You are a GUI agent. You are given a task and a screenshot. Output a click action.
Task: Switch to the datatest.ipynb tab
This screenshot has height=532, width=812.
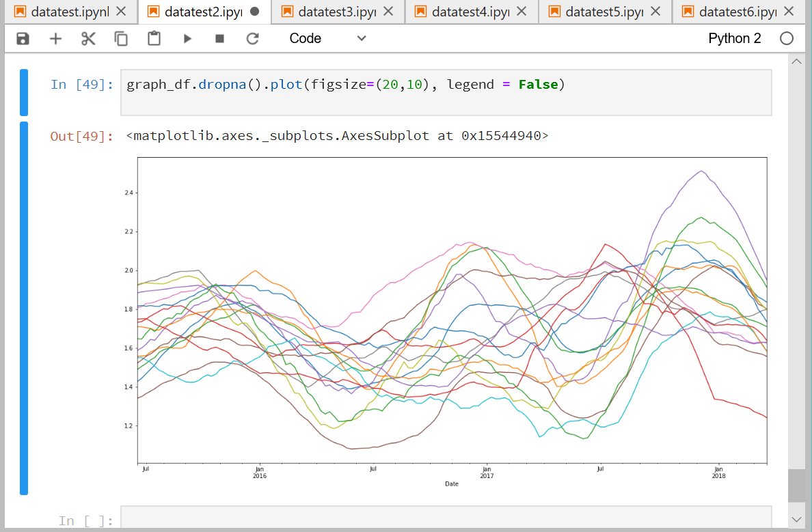tap(70, 12)
